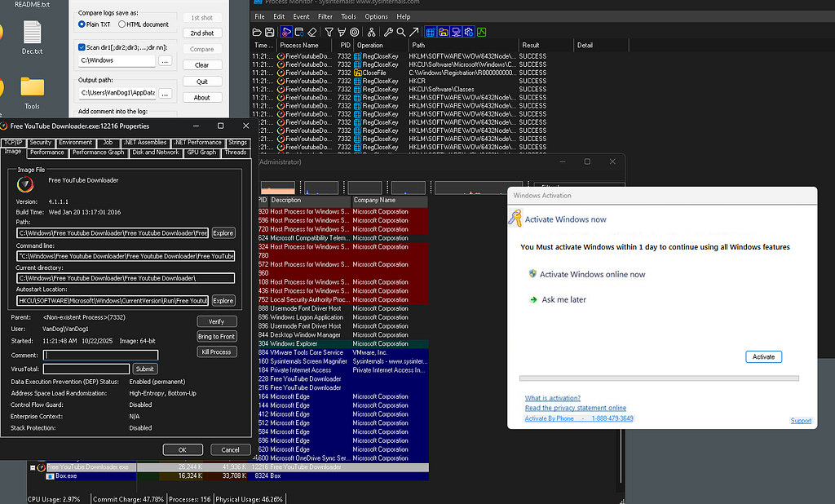Viewport: 835px width, 504px height.
Task: Click the Verify button in Properties dialog
Action: click(216, 322)
